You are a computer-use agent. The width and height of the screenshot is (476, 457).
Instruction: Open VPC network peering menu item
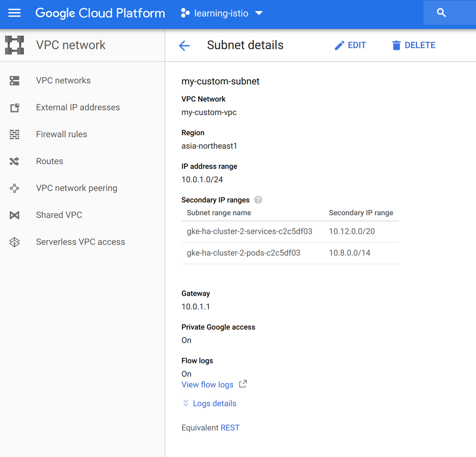point(77,188)
